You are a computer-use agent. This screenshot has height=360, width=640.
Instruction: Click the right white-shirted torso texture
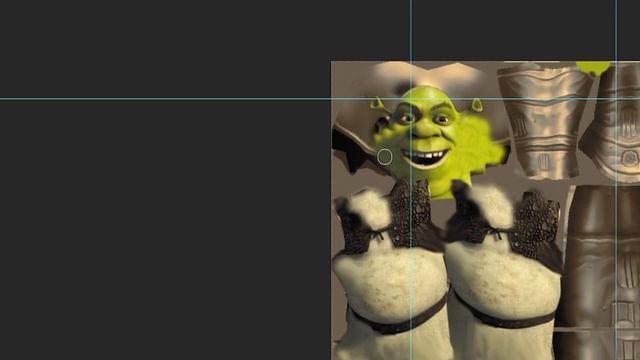click(x=504, y=271)
